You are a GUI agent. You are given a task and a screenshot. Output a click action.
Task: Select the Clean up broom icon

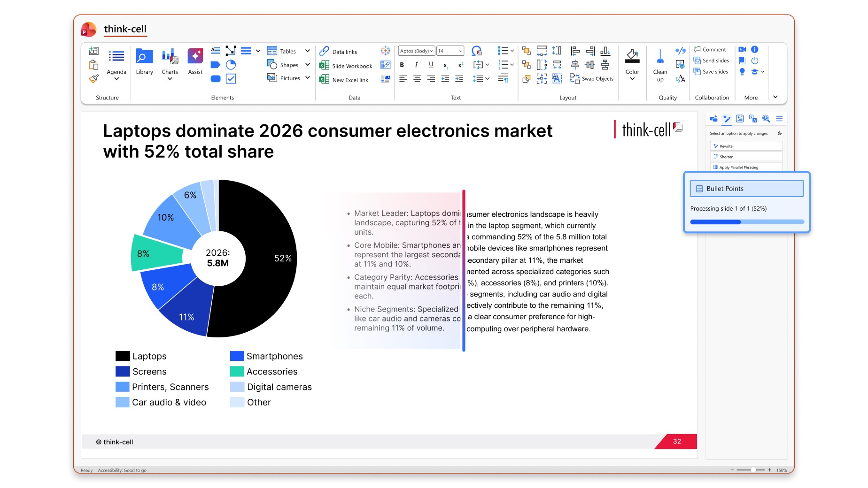[660, 56]
